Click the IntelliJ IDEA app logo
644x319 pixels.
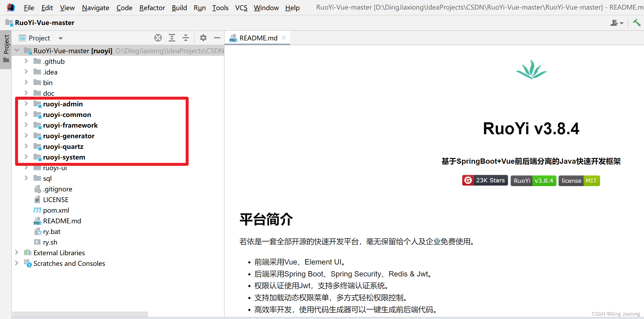click(x=10, y=7)
